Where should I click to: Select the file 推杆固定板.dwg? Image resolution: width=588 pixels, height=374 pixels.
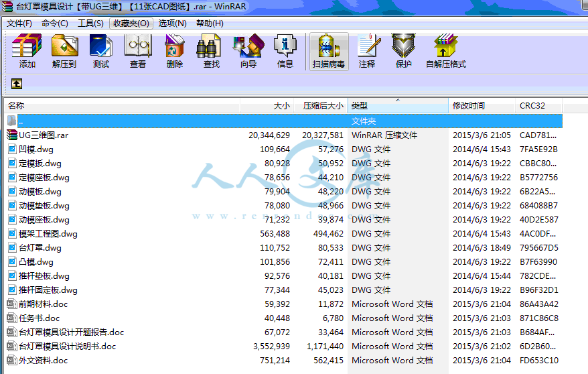coord(48,290)
